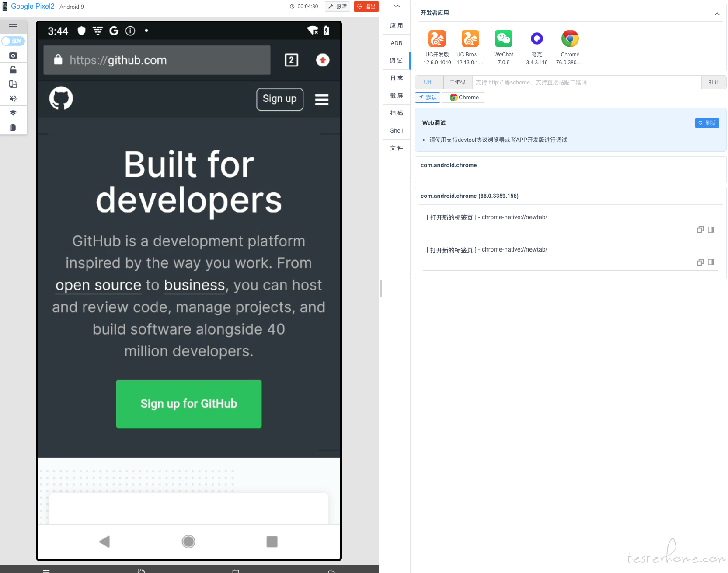Collapse the 开发者应用 panel

(x=717, y=14)
